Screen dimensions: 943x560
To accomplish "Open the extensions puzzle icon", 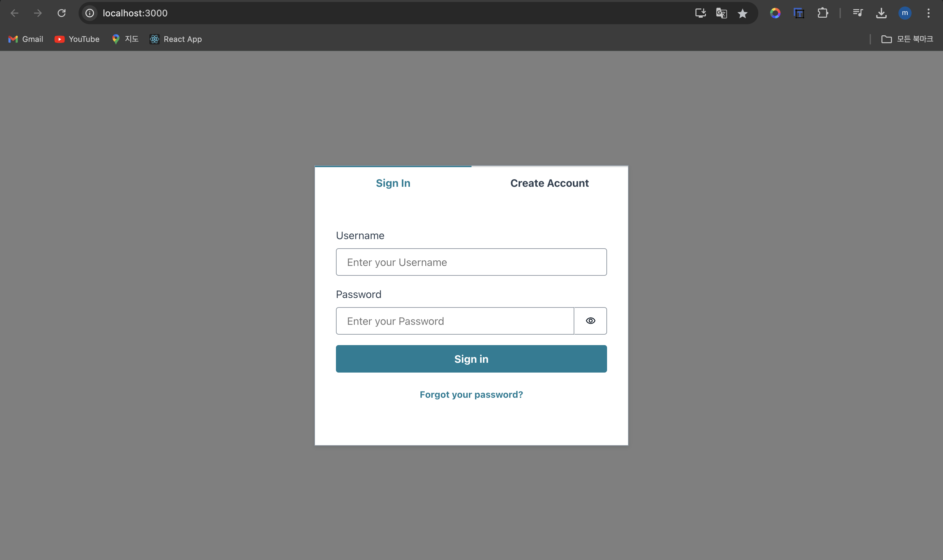I will [x=823, y=13].
